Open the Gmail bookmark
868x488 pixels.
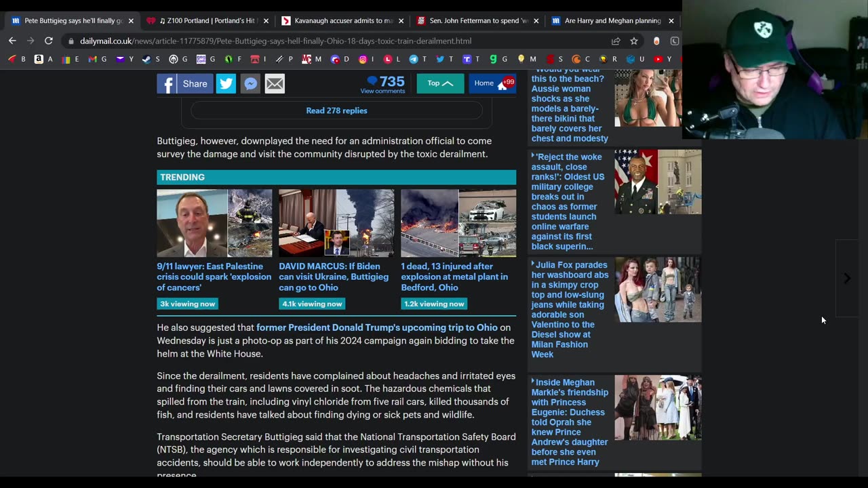[x=97, y=59]
